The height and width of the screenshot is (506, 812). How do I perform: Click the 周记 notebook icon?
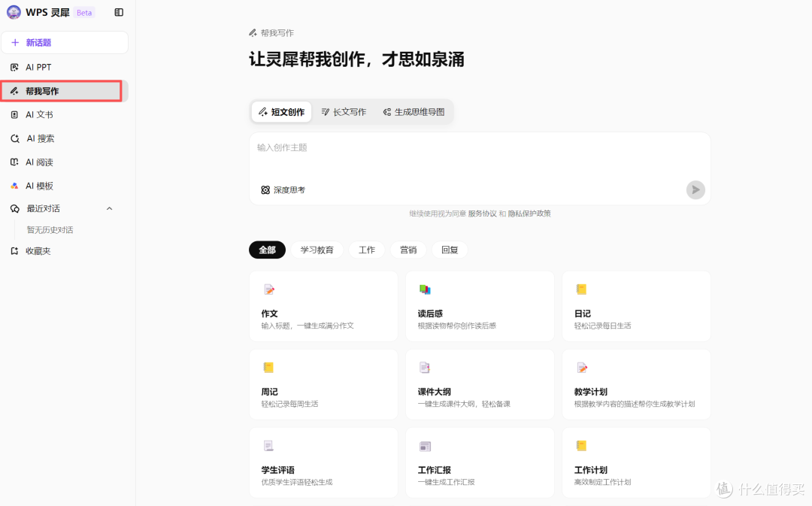pos(268,368)
